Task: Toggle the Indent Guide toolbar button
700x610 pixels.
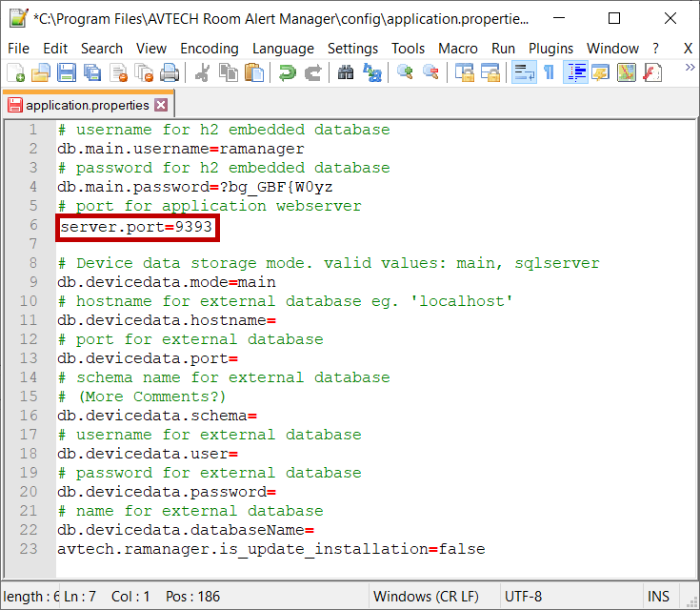Action: [574, 73]
